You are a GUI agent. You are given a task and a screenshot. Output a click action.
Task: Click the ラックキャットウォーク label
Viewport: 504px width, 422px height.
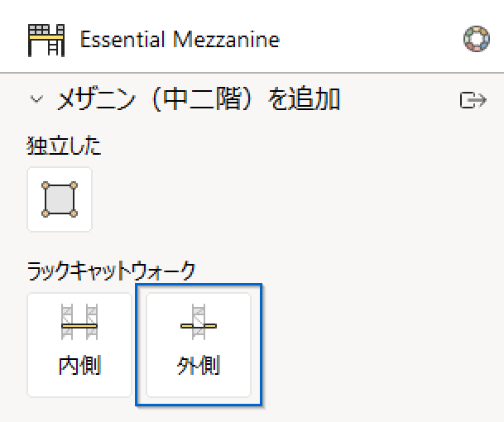tap(111, 271)
